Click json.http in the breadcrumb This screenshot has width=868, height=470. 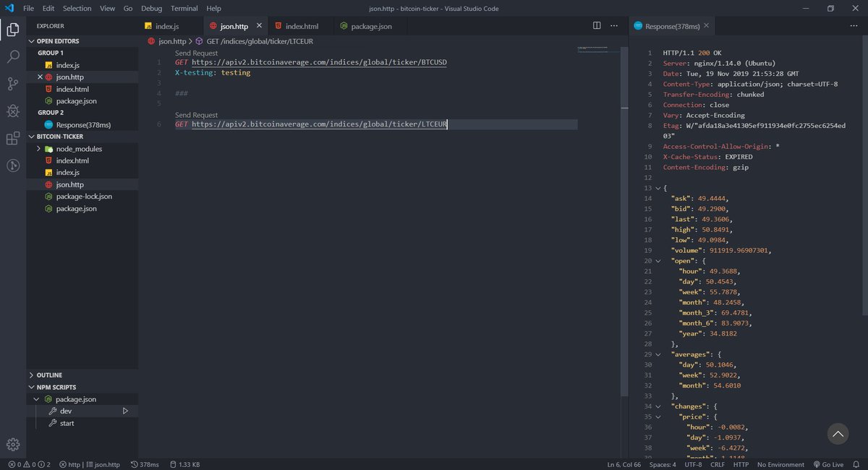click(x=172, y=41)
